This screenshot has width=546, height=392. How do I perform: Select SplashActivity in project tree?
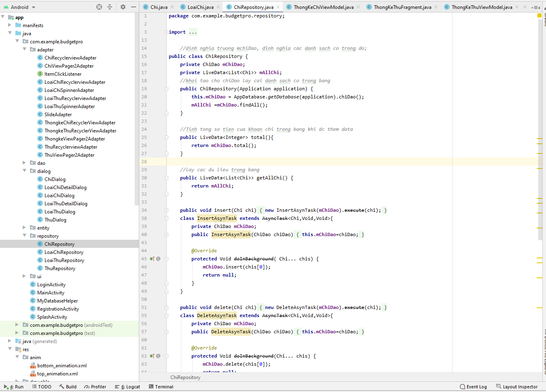click(x=52, y=317)
